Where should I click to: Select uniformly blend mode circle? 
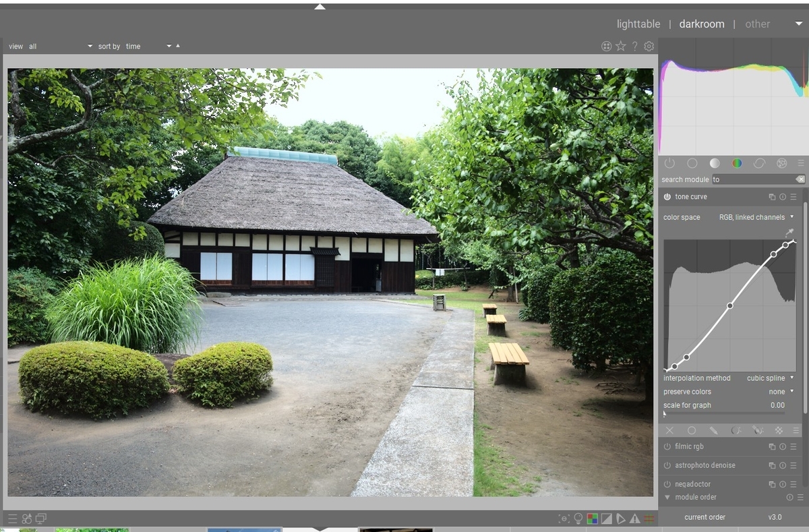(x=692, y=430)
